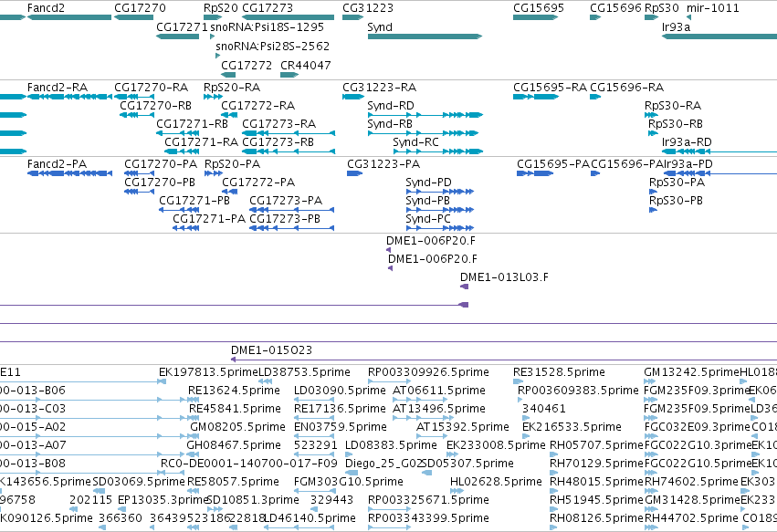Select the Synd-RD transcript label

[391, 106]
